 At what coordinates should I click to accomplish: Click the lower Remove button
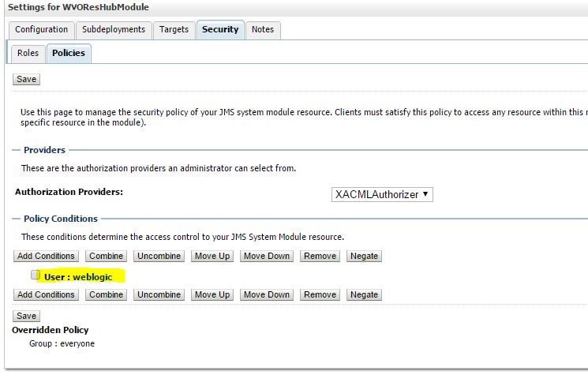pos(320,294)
